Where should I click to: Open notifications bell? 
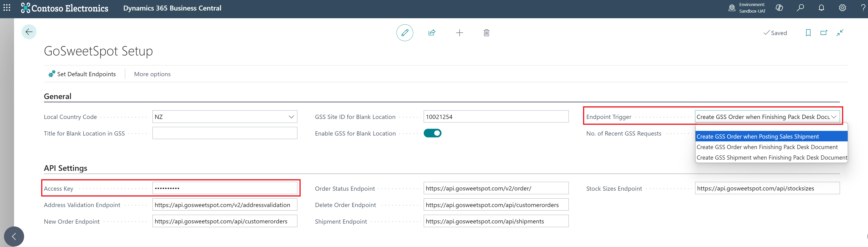click(821, 8)
